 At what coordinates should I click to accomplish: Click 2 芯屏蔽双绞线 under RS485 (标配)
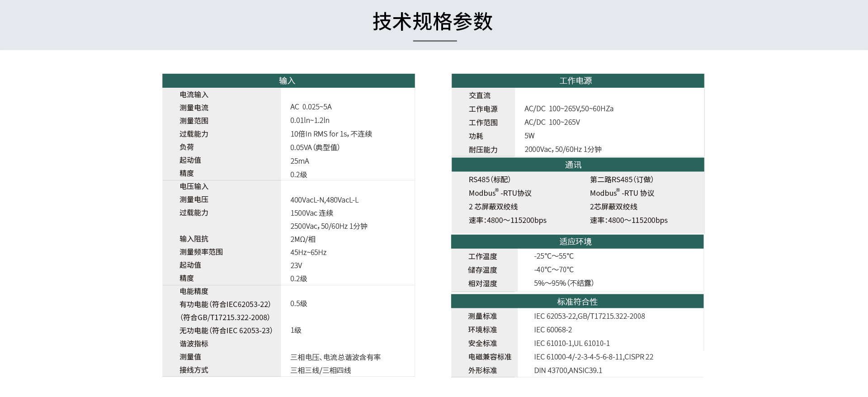493,207
